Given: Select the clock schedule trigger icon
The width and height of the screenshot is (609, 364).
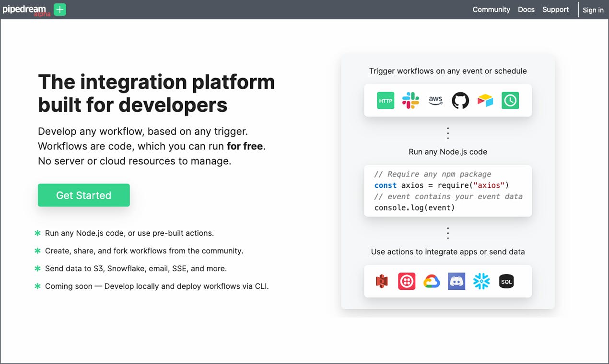Looking at the screenshot, I should click(510, 101).
